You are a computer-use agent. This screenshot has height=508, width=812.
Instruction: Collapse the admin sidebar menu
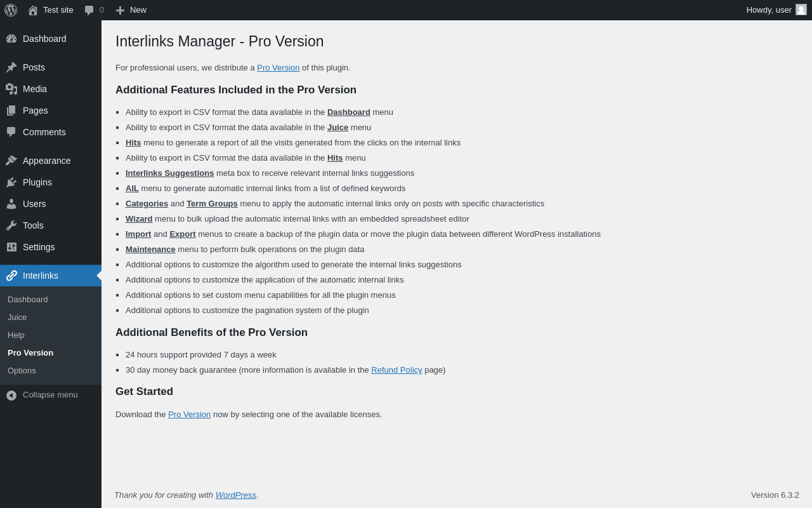pos(43,395)
